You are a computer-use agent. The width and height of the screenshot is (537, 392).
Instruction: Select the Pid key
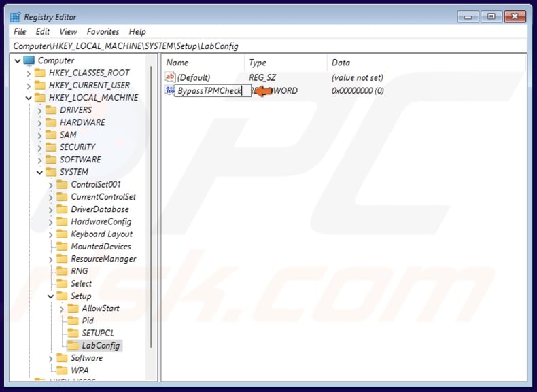(88, 321)
